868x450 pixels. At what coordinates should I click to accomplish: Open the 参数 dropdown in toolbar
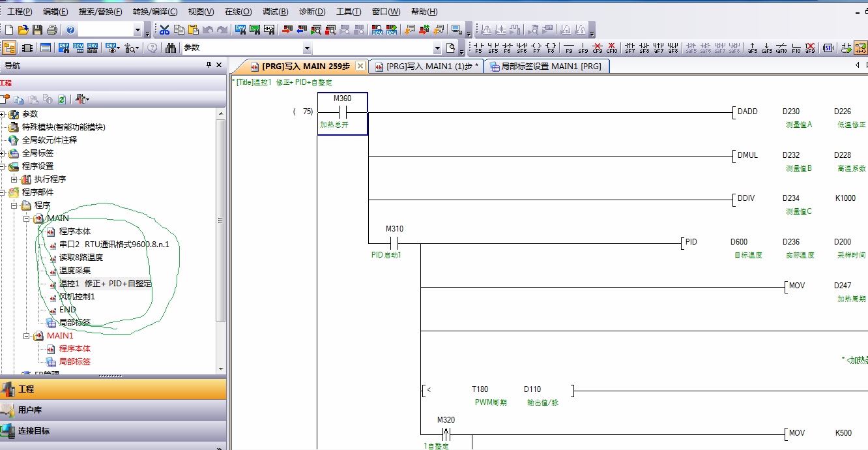point(306,48)
